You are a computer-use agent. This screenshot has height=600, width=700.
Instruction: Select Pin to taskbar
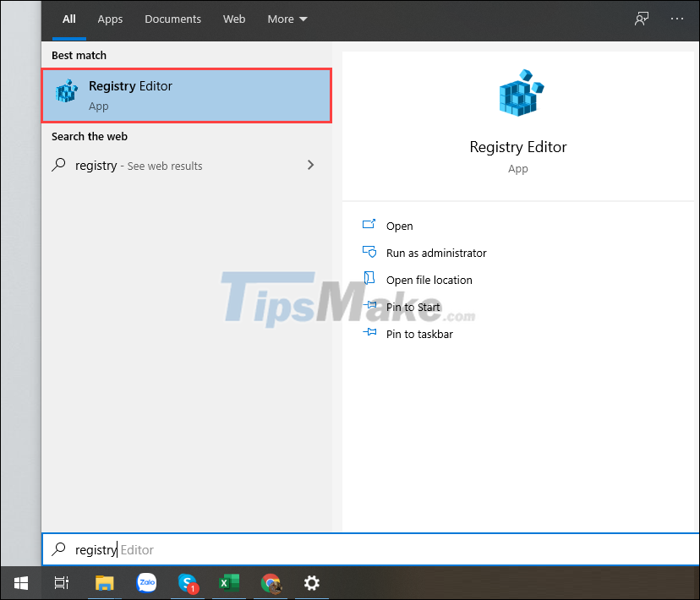click(x=419, y=334)
